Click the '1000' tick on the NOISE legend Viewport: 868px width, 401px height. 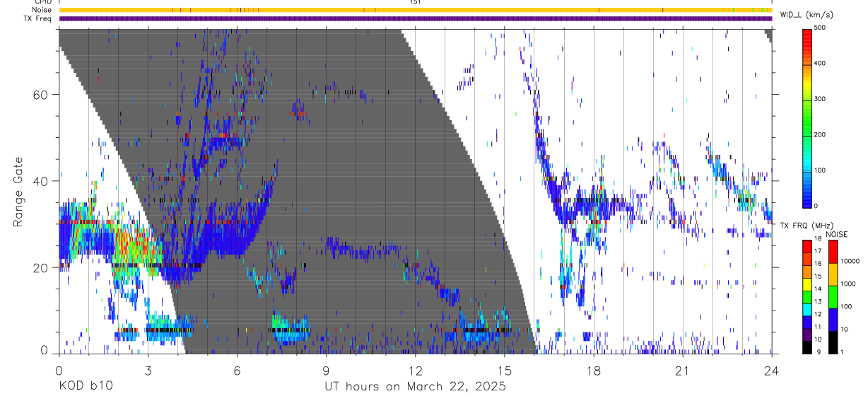(848, 284)
